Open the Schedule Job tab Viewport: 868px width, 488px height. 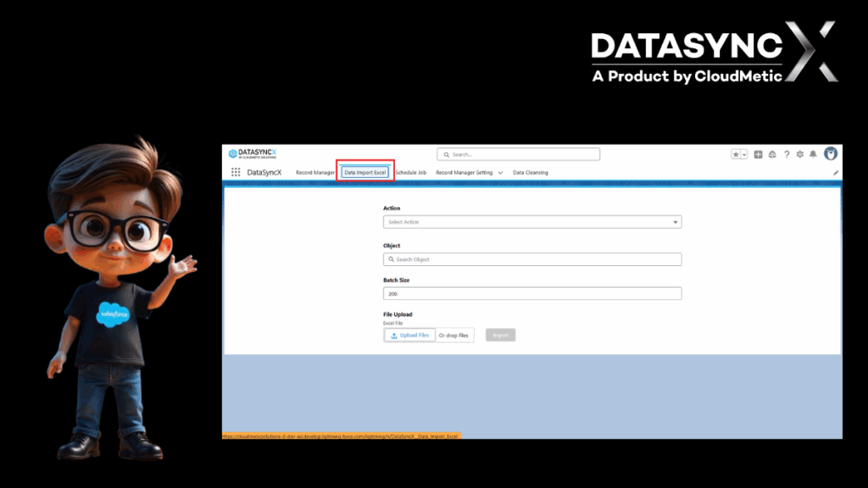(409, 172)
